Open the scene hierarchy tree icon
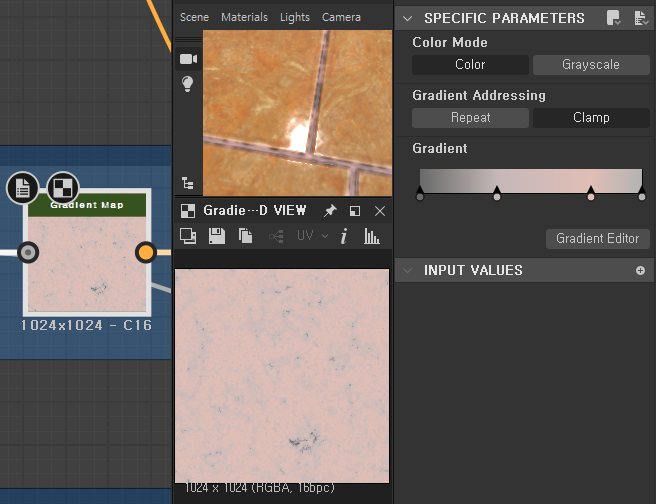The height and width of the screenshot is (504, 656). [187, 183]
